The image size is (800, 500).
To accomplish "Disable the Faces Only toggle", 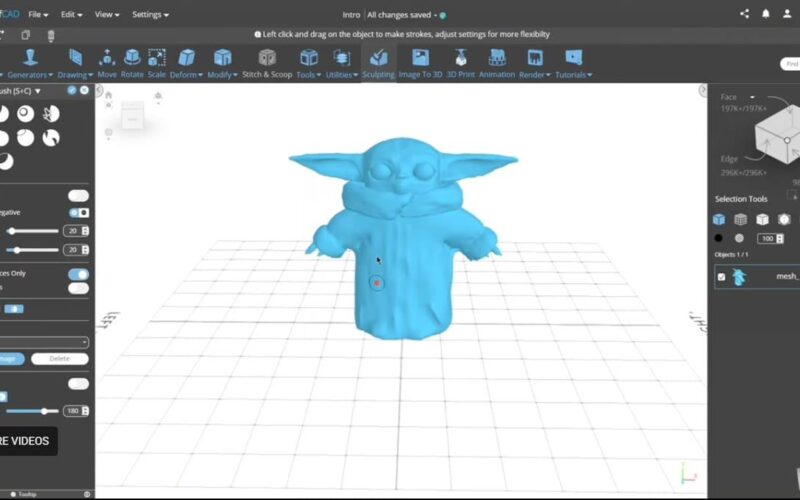I will (78, 274).
